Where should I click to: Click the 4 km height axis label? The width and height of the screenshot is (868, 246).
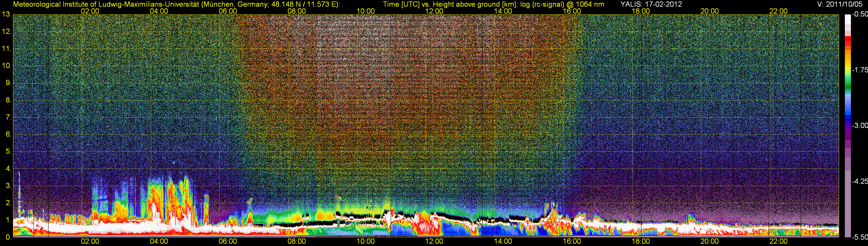(8, 169)
